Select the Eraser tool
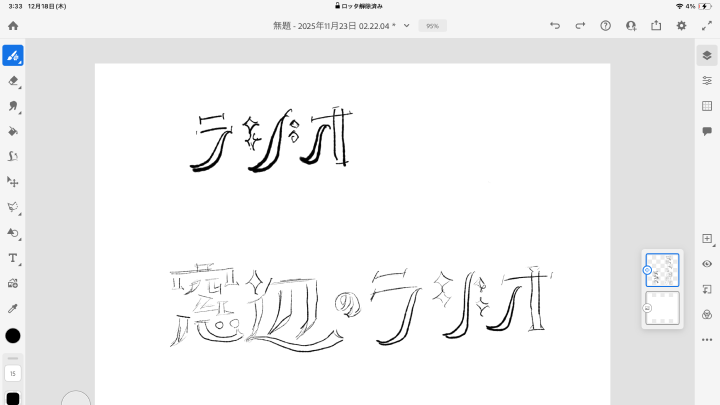This screenshot has height=405, width=720. (13, 81)
